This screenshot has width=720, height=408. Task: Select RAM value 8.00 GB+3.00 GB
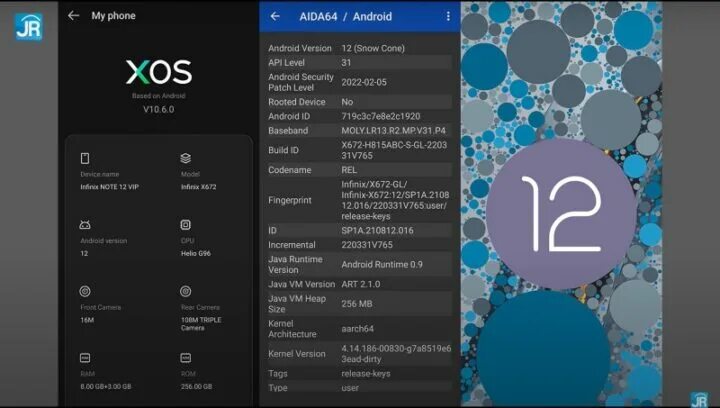(106, 386)
